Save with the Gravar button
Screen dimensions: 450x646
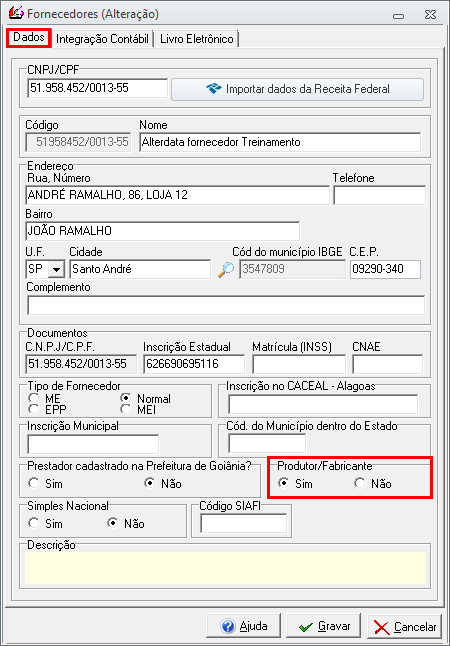click(x=324, y=627)
